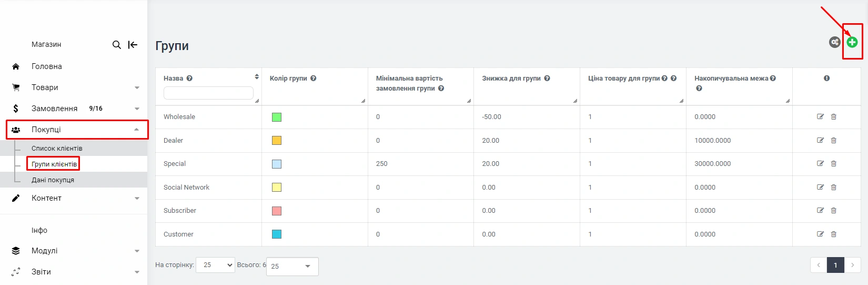Screen dimensions: 868x285
Task: Delete the Dealer group
Action: pos(834,141)
